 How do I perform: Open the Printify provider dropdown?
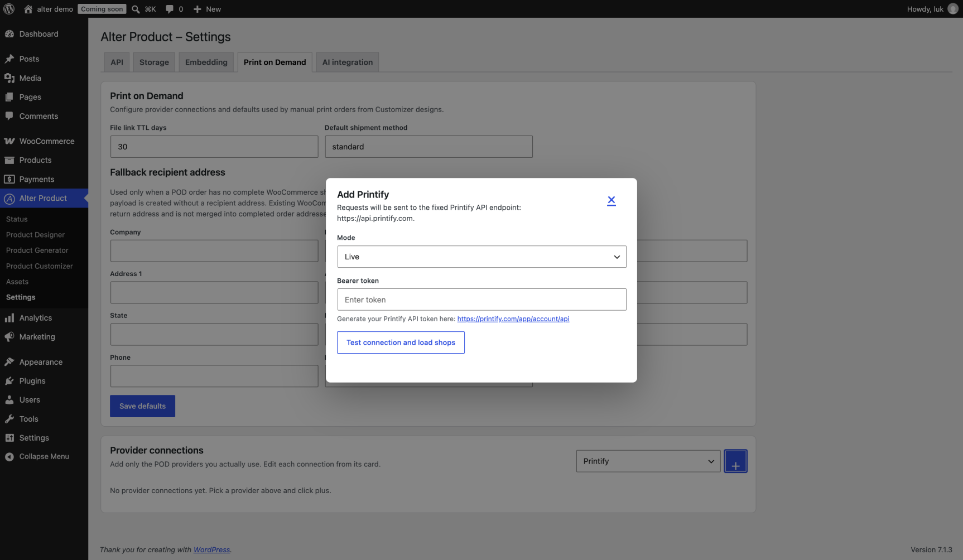648,461
